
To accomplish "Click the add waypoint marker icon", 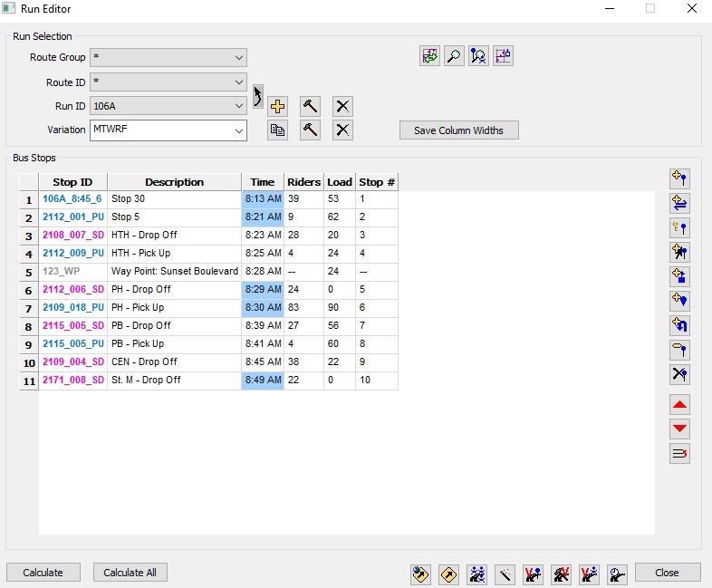I will point(679,301).
